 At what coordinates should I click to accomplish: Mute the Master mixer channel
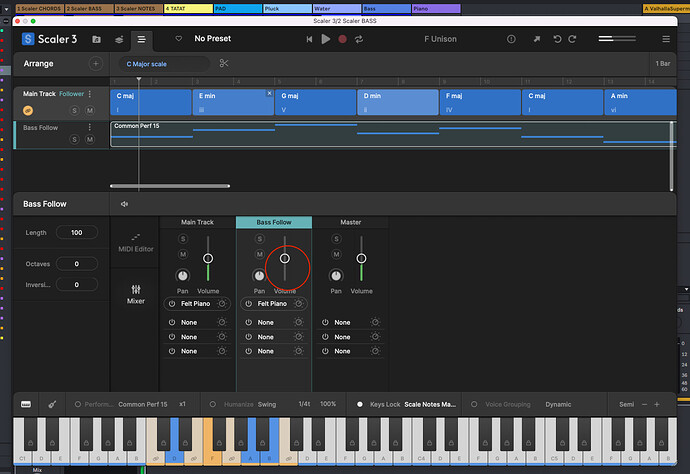click(x=336, y=254)
